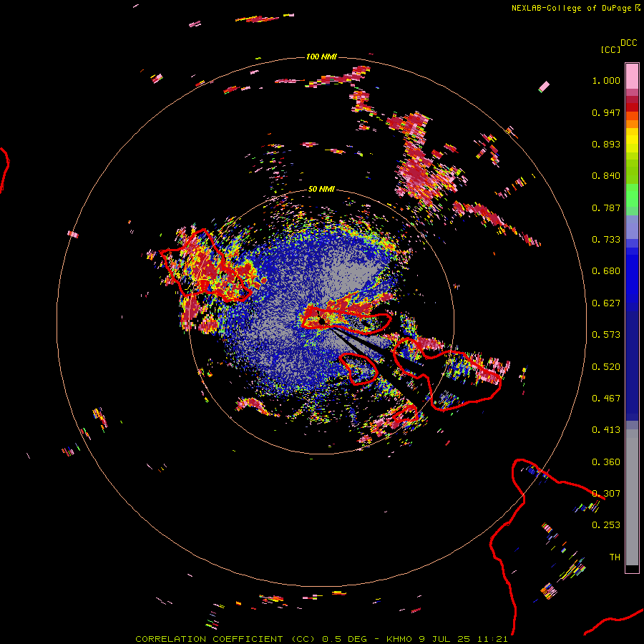
Task: Click the 1.000 value on the color scale
Action: click(606, 80)
